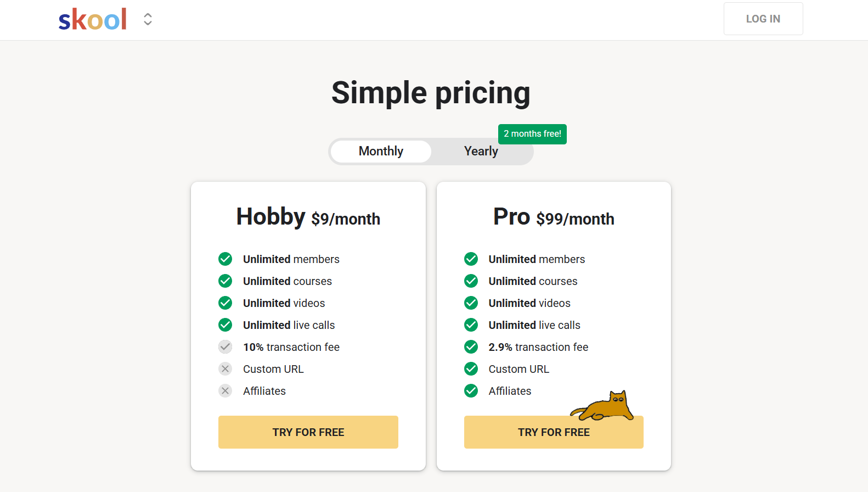Click the LOG IN button
Screen dimensions: 868x492
pyautogui.click(x=763, y=18)
